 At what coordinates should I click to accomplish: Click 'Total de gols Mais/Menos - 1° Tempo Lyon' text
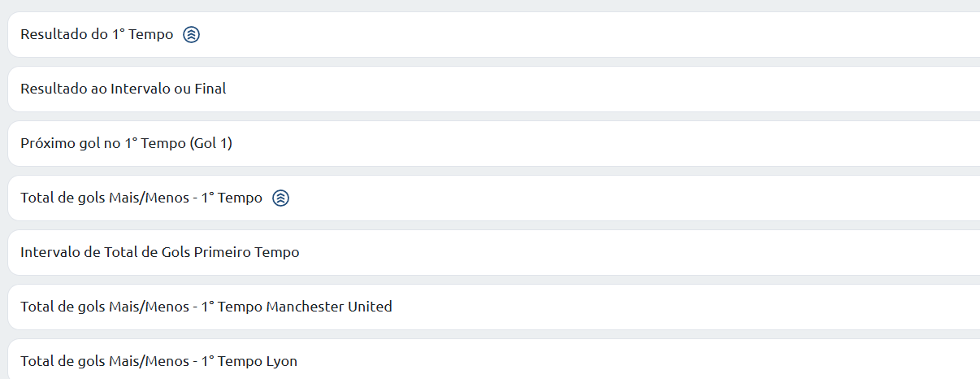point(159,361)
